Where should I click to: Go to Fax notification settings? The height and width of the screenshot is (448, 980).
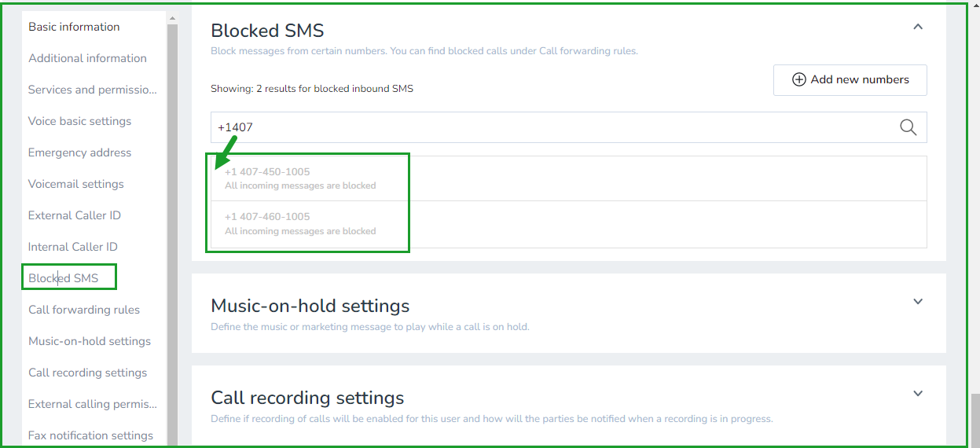pyautogui.click(x=90, y=435)
